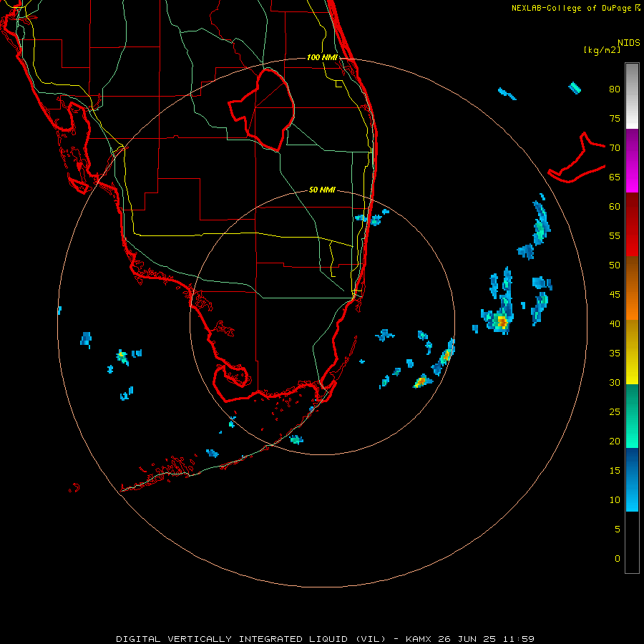Screen dimensions: 644x644
Task: Click the 25 value on color scale
Action: pos(615,412)
